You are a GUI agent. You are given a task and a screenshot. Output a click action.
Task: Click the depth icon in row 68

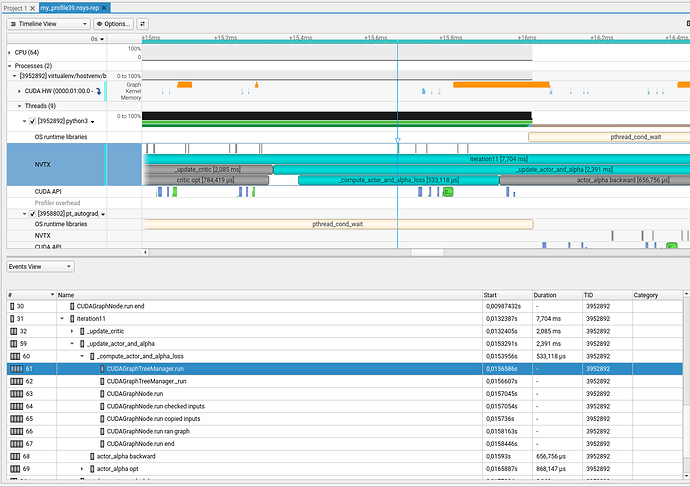coord(15,456)
